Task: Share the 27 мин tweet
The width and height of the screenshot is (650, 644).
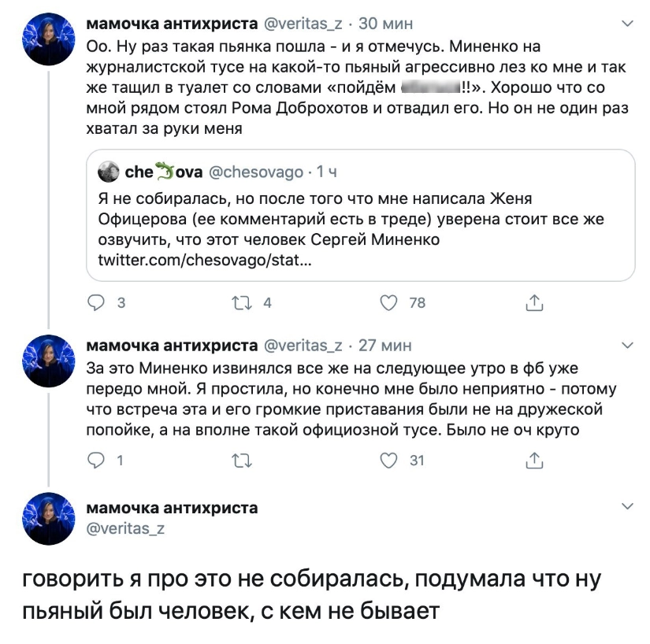Action: pyautogui.click(x=534, y=461)
